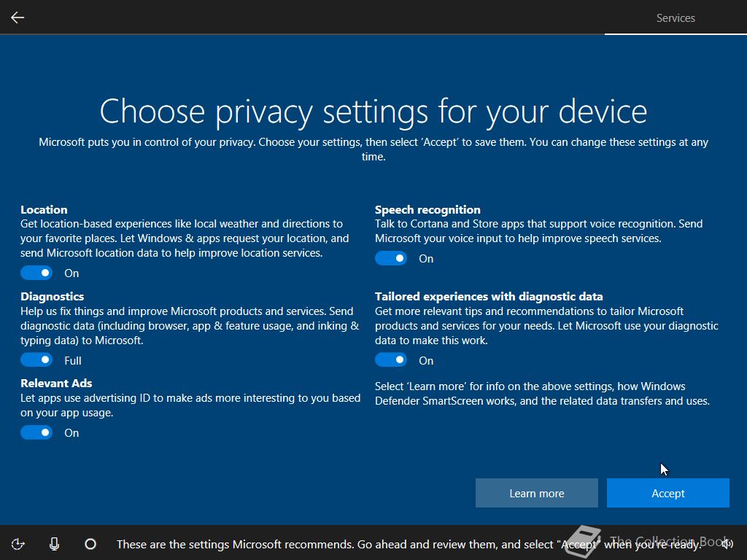The image size is (747, 560).
Task: Accept the privacy settings
Action: (668, 493)
